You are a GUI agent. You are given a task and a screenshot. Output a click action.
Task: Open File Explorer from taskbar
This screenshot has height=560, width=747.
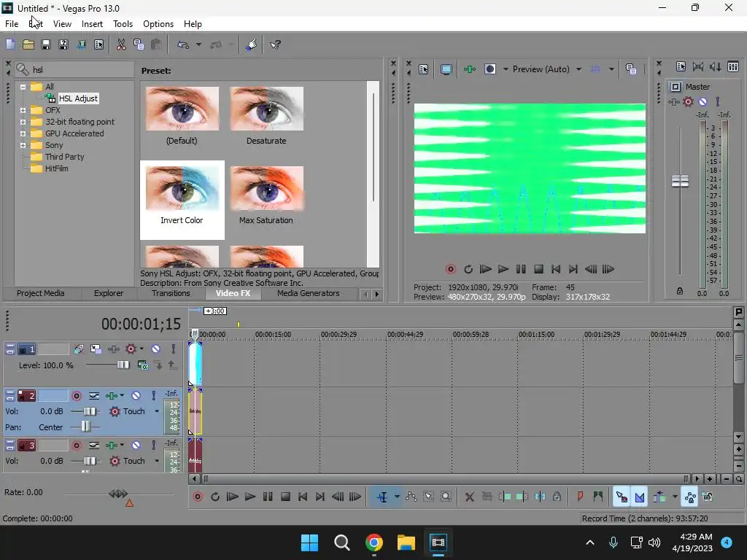tap(406, 542)
